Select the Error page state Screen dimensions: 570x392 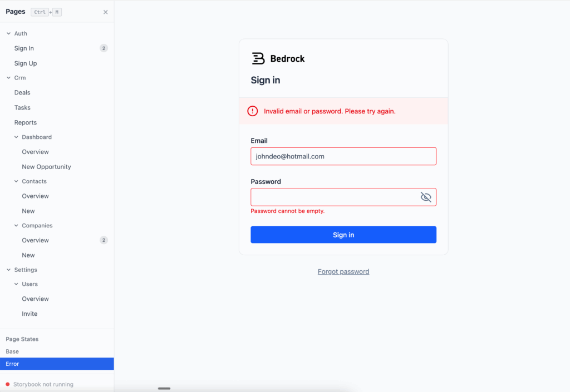(x=12, y=364)
